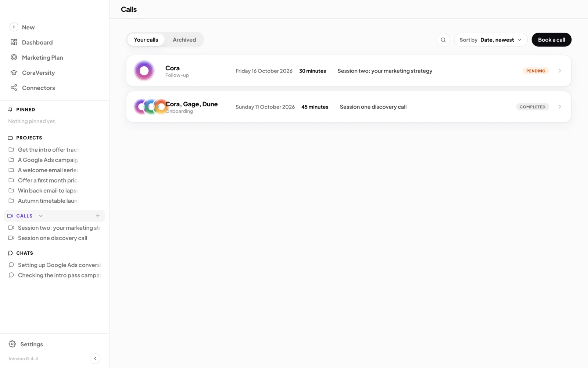588x368 pixels.
Task: Go to CoraVersity
Action: point(38,73)
